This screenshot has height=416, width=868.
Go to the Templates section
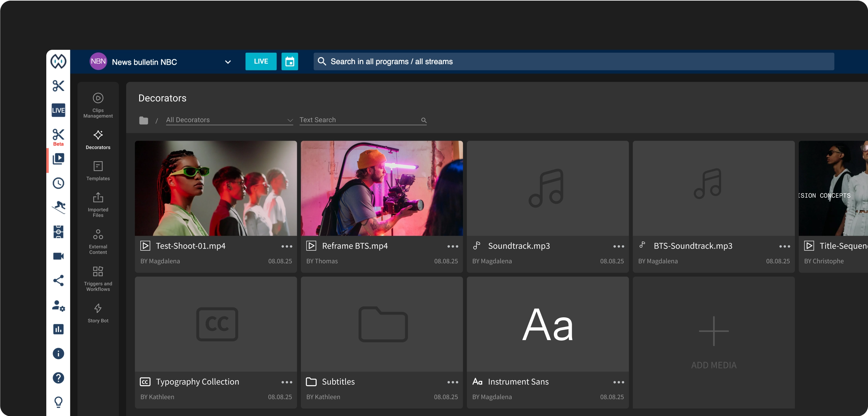pyautogui.click(x=98, y=171)
